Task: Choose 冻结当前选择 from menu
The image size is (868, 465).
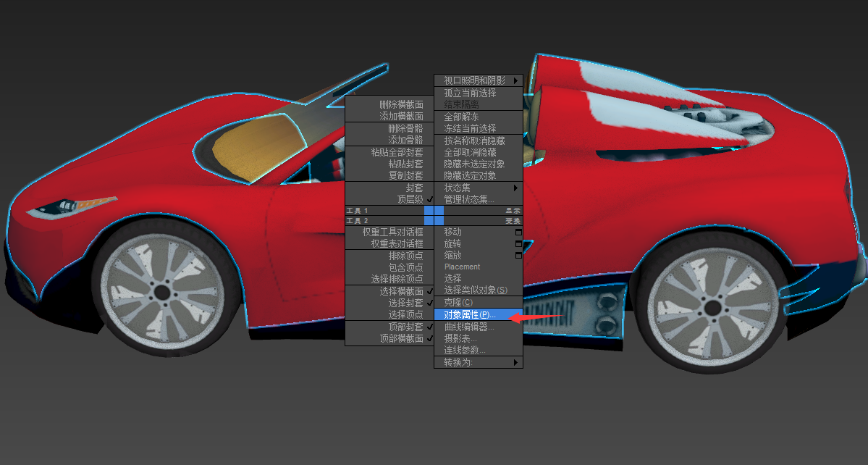Action: 470,128
